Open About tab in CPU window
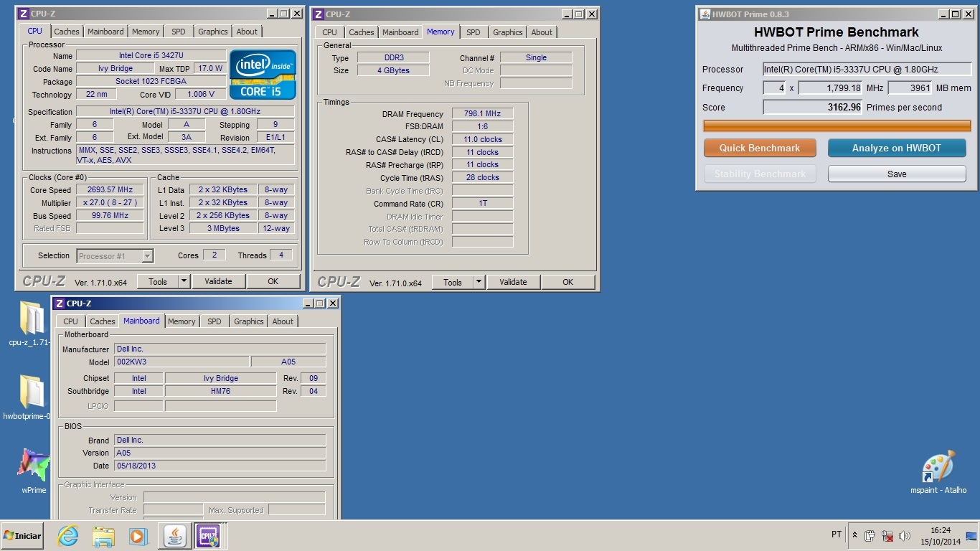The height and width of the screenshot is (551, 980). (x=247, y=32)
